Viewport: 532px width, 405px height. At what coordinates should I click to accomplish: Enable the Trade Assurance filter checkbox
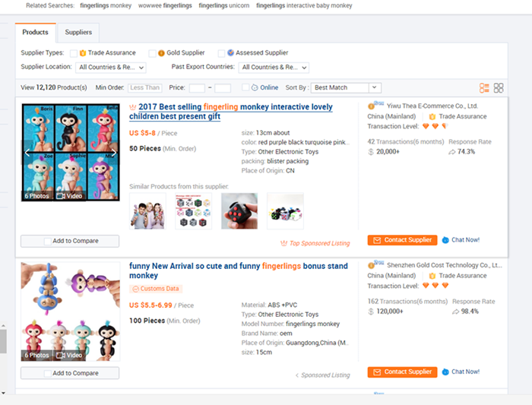point(74,53)
